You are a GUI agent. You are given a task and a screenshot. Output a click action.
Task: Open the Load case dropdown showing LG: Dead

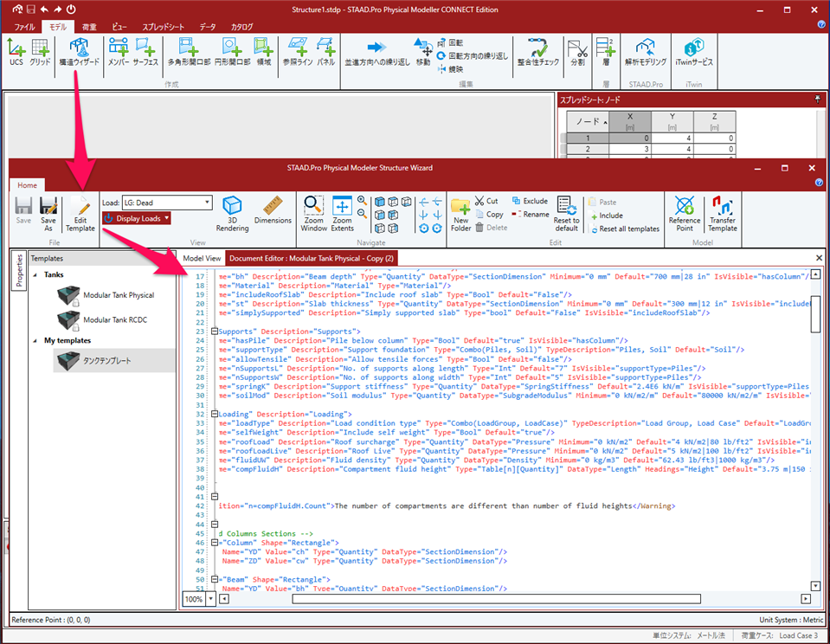click(167, 203)
